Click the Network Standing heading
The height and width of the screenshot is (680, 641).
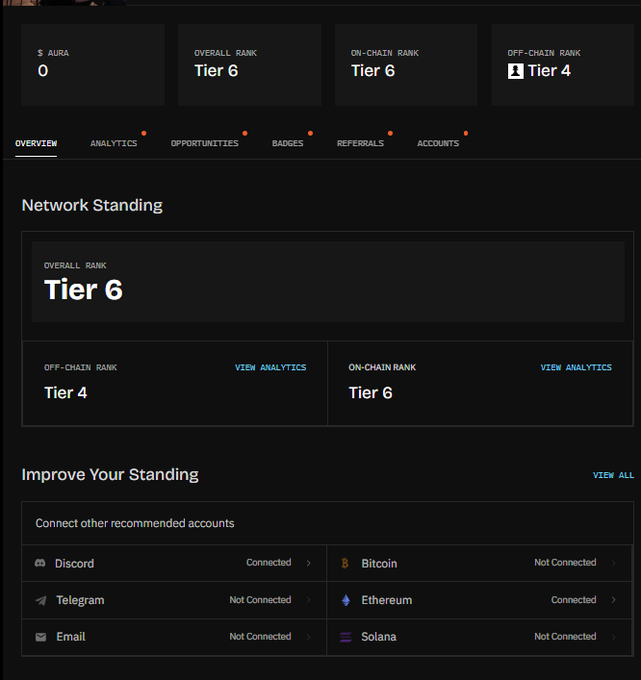tap(92, 205)
